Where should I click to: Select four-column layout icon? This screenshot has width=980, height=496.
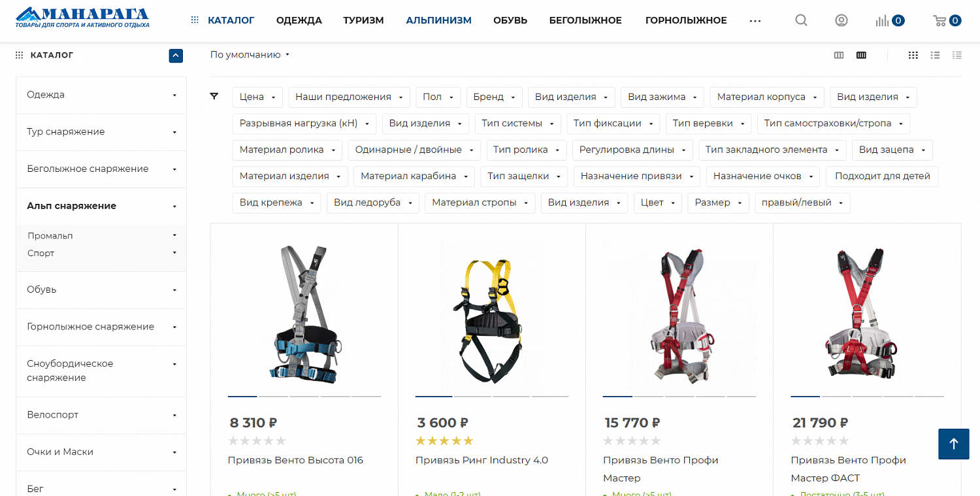pyautogui.click(x=861, y=56)
